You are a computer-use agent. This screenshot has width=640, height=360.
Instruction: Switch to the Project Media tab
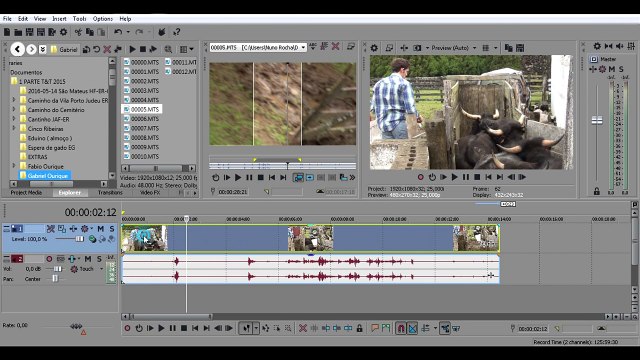coord(26,193)
